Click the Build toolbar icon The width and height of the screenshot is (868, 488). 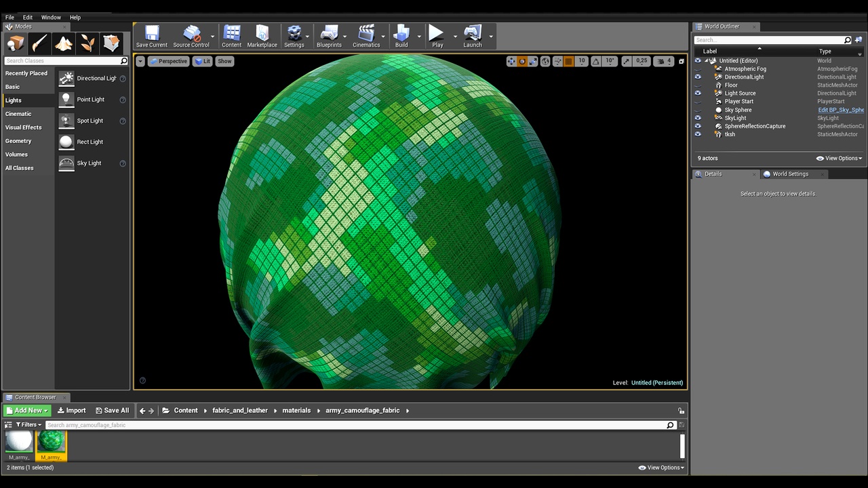click(x=401, y=37)
